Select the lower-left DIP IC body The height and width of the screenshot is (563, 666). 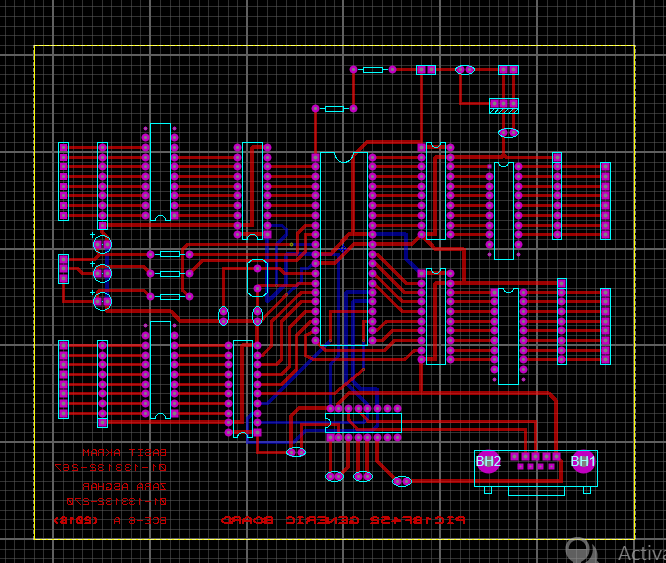[160, 370]
